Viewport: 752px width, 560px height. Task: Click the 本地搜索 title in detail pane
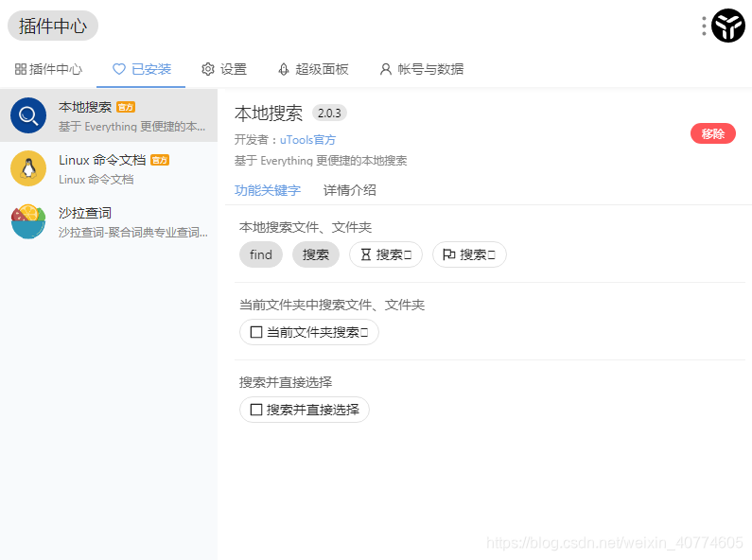[x=269, y=114]
